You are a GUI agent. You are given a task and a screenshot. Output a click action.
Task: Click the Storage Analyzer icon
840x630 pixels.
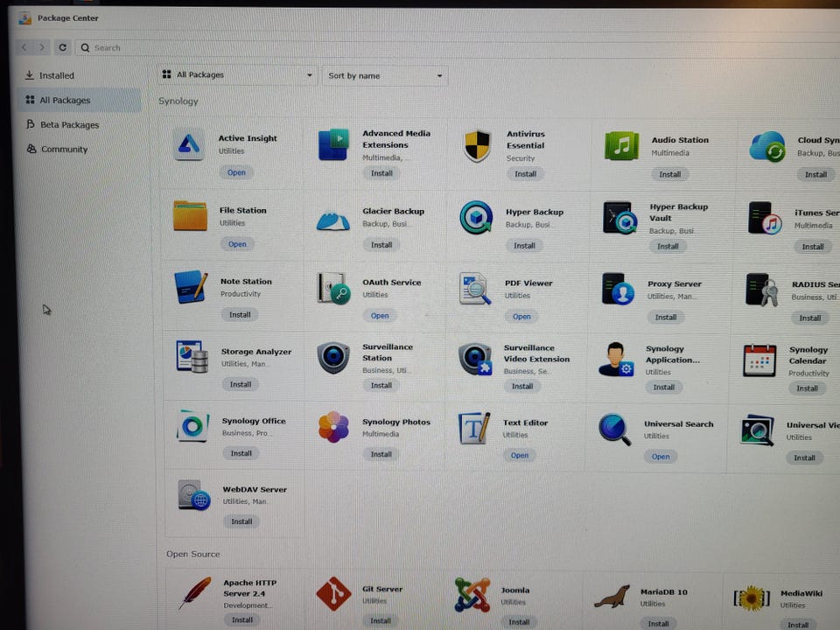point(192,356)
